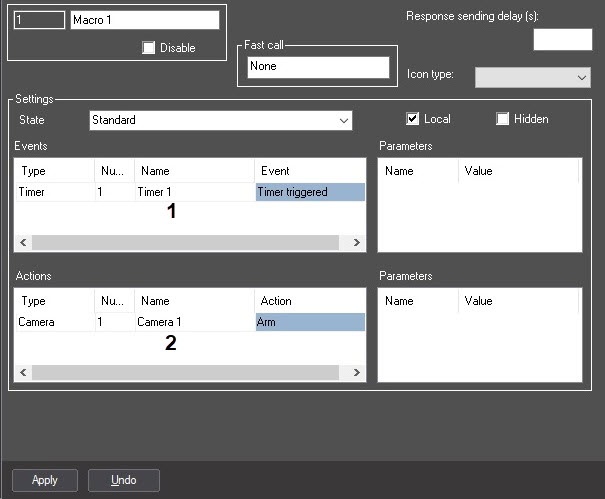Viewport: 605px width, 499px height.
Task: Focus the Macro 1 name field
Action: click(145, 20)
